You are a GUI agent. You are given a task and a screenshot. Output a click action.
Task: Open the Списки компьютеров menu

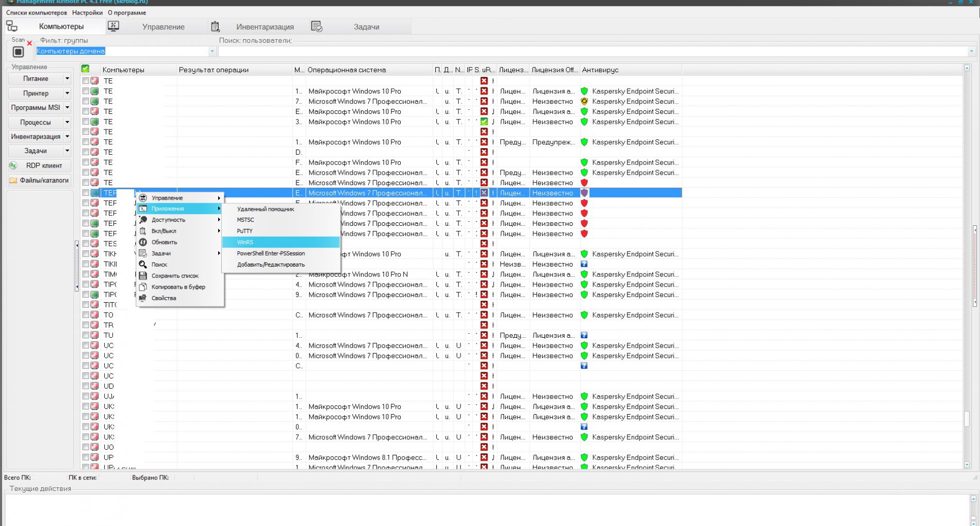(x=36, y=13)
